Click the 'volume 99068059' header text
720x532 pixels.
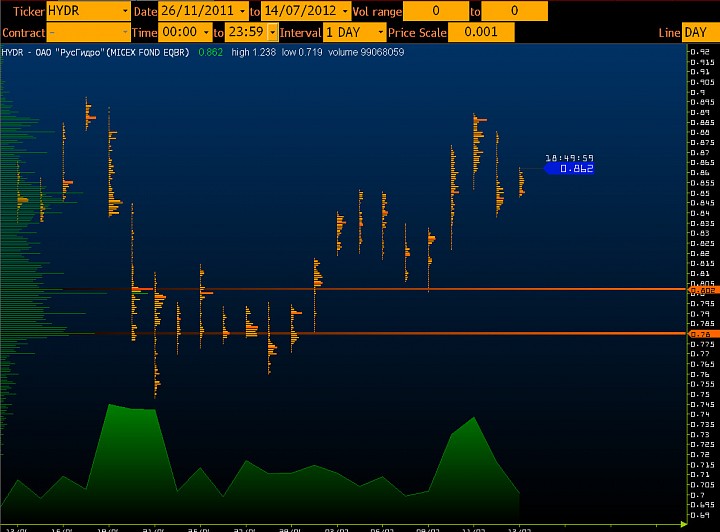click(x=366, y=52)
